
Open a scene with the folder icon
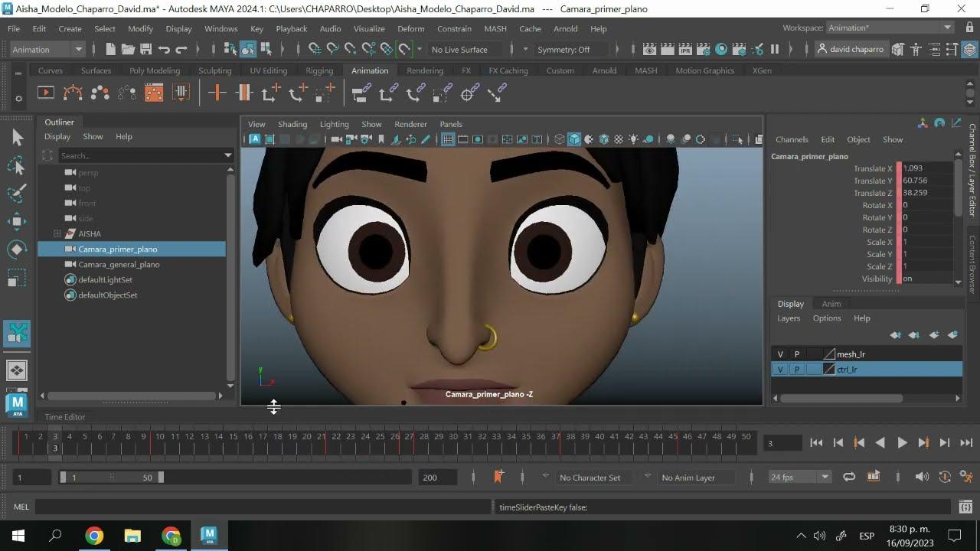point(128,49)
